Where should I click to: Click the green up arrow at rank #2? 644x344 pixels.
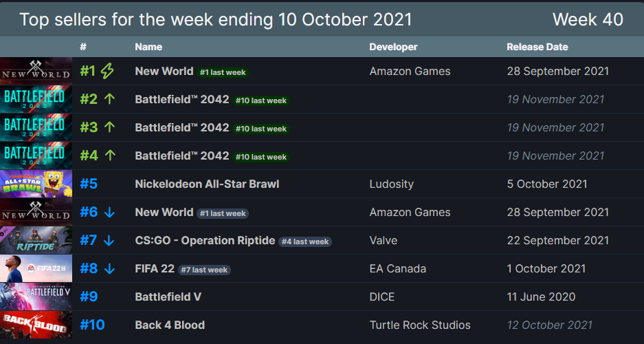[109, 99]
